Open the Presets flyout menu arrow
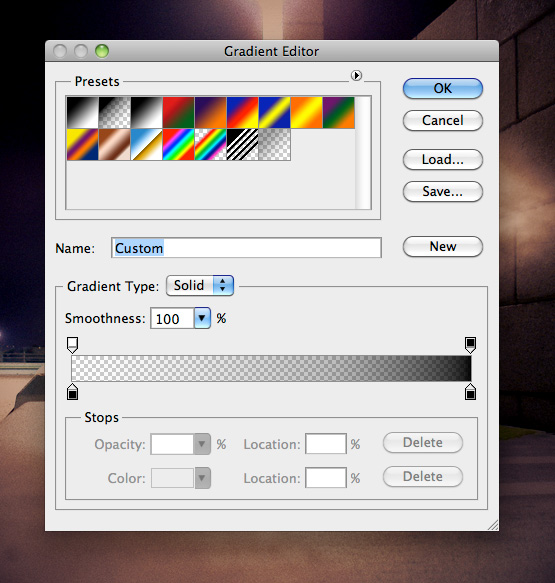 356,75
